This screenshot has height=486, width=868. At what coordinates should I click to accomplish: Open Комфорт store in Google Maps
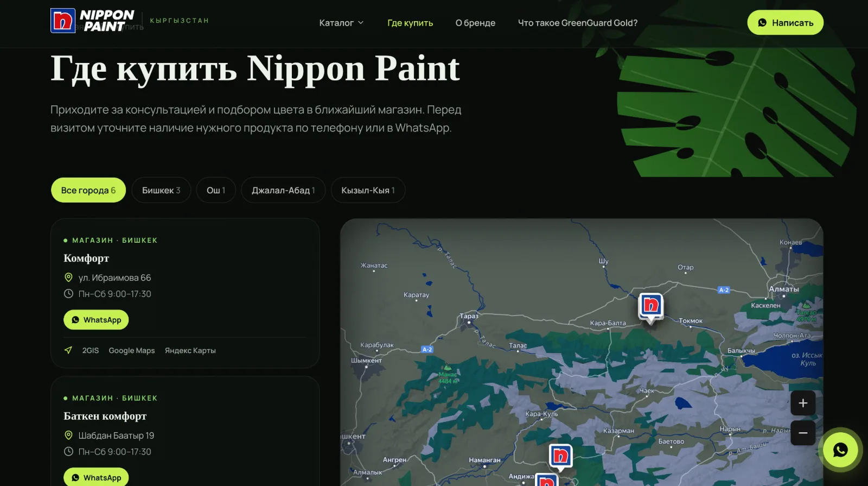point(132,351)
